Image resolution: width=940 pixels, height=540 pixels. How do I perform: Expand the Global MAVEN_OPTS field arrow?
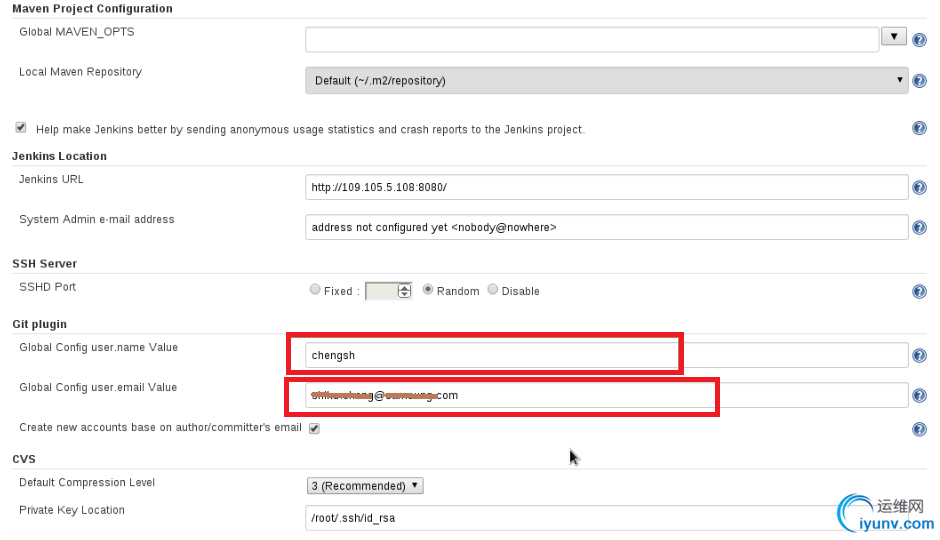pyautogui.click(x=893, y=37)
